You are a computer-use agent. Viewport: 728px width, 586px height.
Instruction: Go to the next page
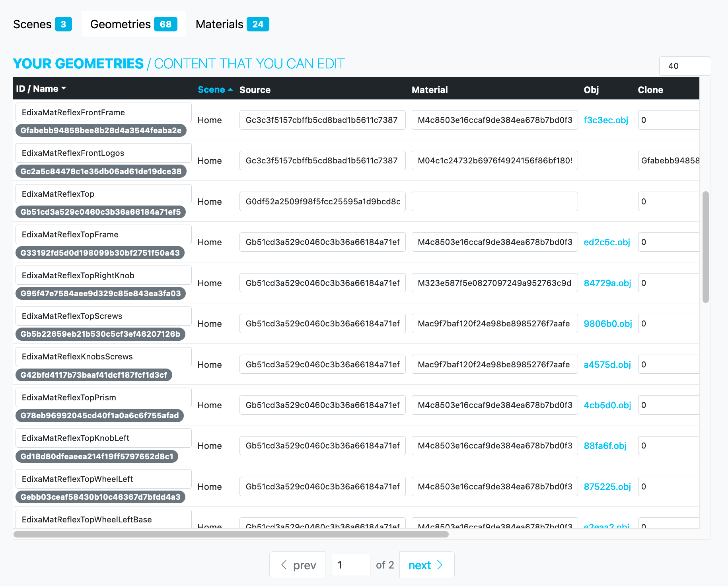coord(426,565)
